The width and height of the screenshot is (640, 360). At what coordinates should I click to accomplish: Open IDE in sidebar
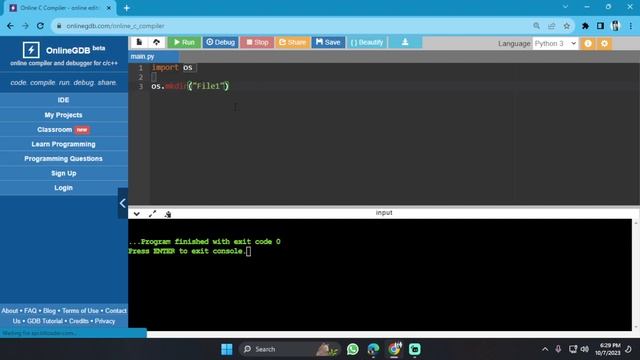pos(63,100)
